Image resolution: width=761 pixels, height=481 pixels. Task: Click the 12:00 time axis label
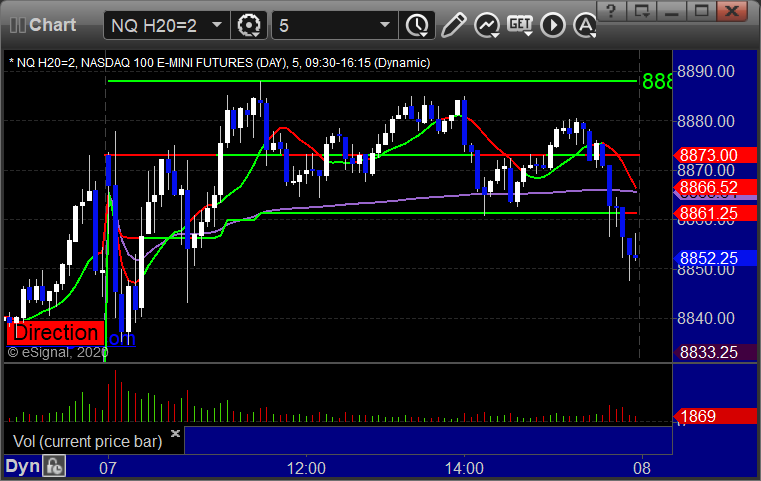[x=306, y=468]
